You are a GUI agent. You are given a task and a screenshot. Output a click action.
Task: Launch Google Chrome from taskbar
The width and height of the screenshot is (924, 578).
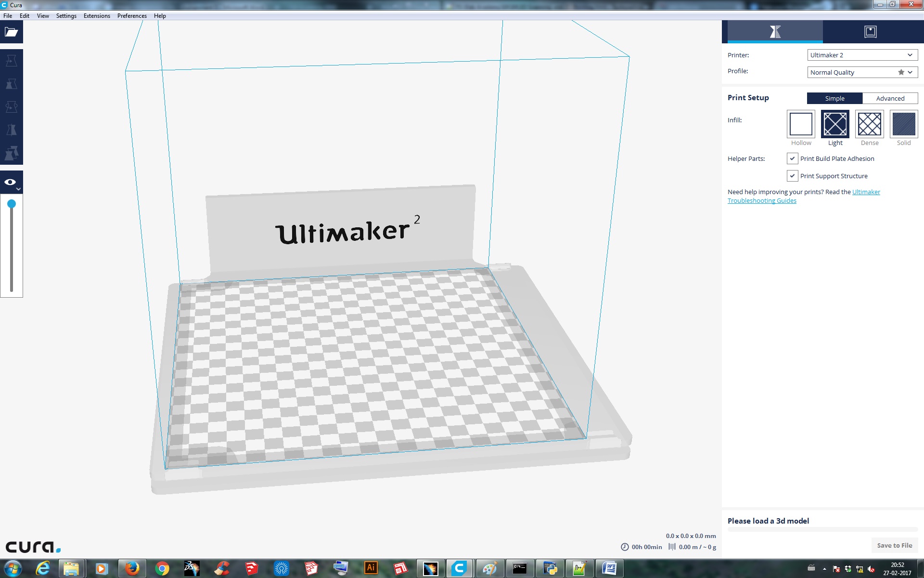(x=162, y=568)
